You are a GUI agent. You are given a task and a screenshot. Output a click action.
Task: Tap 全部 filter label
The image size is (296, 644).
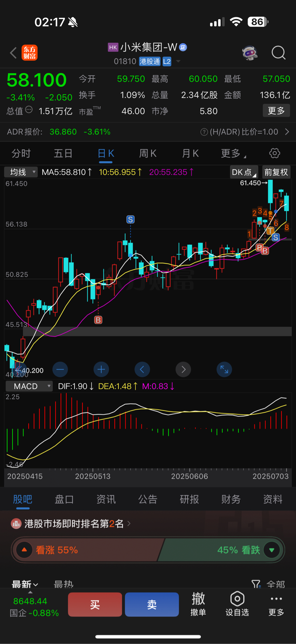click(276, 584)
